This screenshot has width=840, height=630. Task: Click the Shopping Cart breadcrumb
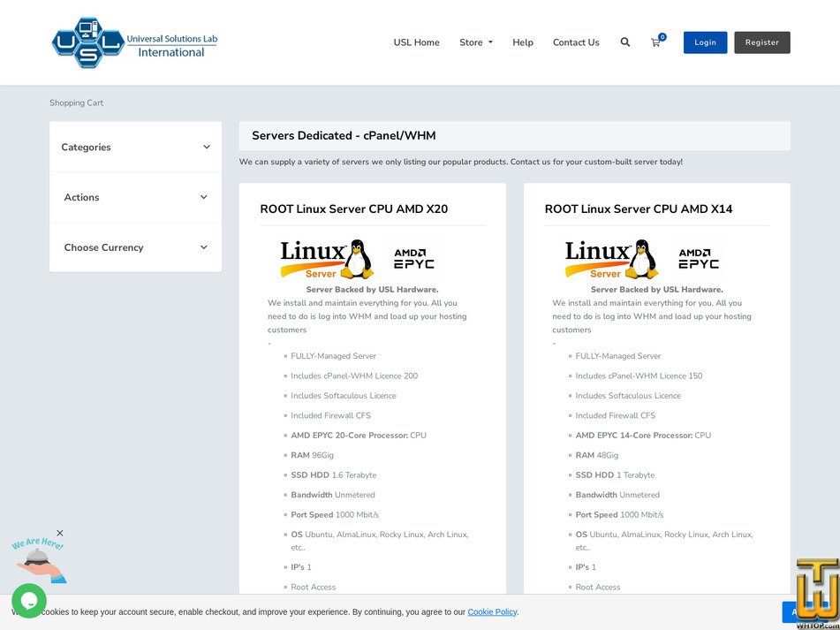click(77, 102)
